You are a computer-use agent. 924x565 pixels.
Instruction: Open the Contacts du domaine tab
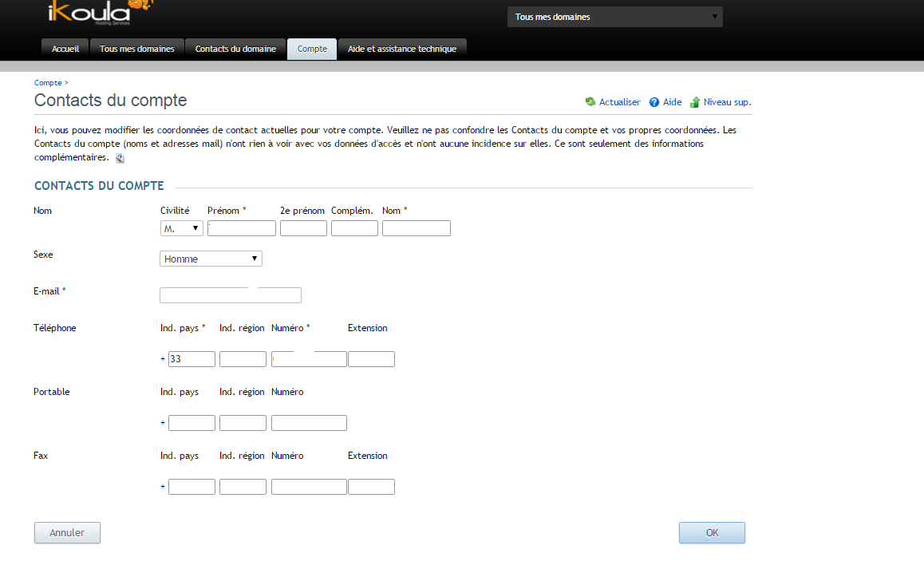(235, 49)
